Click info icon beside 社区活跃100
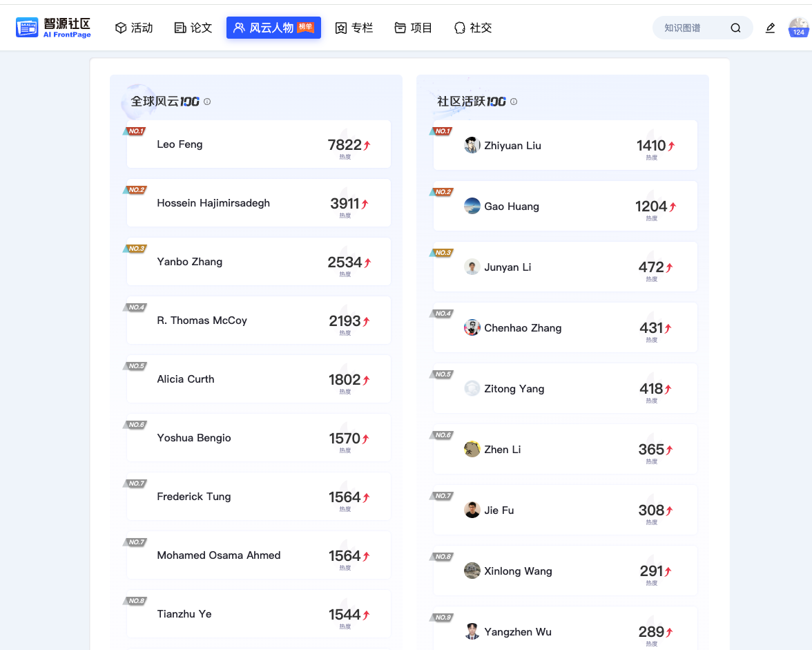 pyautogui.click(x=514, y=102)
